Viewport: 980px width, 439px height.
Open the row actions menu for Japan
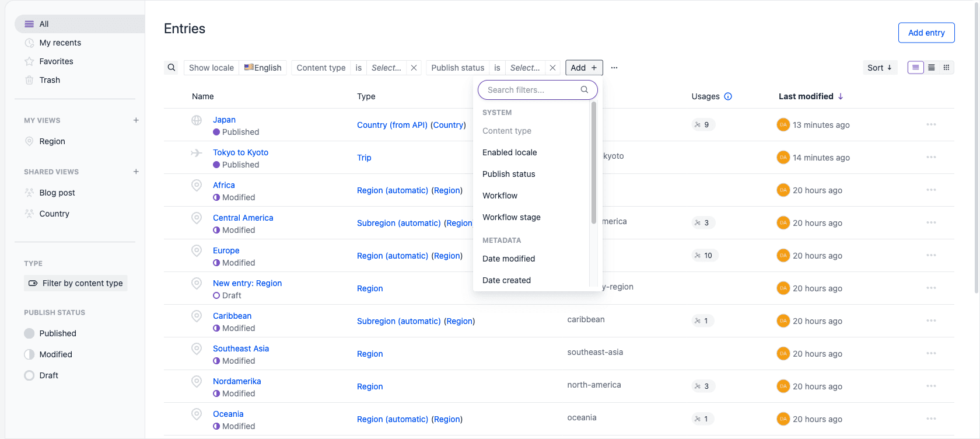coord(931,124)
